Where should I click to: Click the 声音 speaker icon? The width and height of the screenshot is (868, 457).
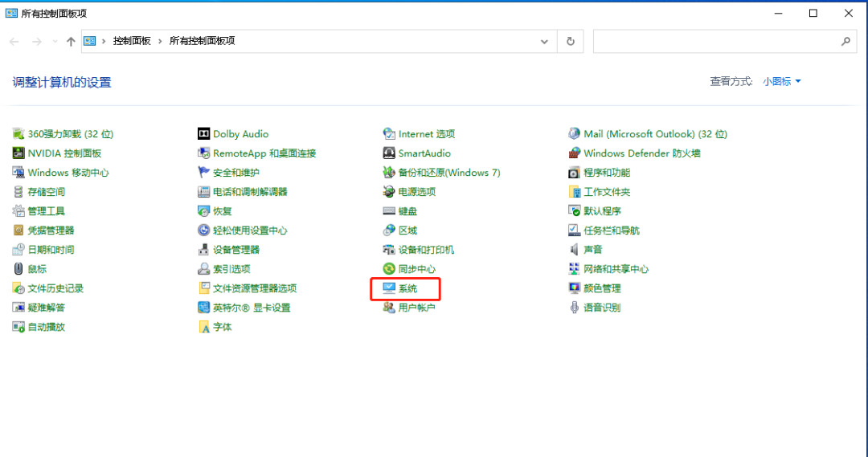click(x=574, y=250)
